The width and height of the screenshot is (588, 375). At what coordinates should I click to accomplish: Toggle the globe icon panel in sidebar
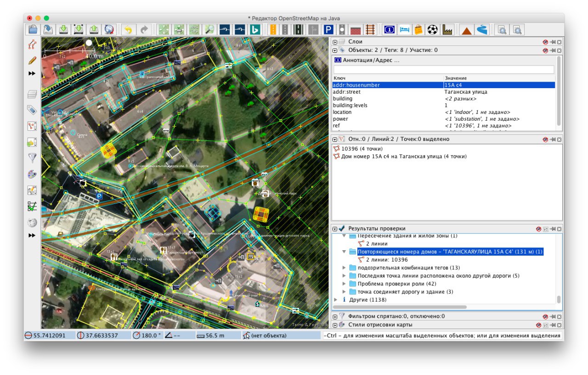click(32, 223)
